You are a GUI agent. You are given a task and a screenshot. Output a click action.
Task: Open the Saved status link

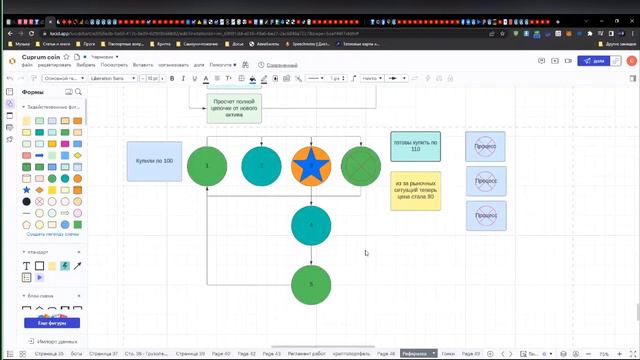tap(282, 65)
